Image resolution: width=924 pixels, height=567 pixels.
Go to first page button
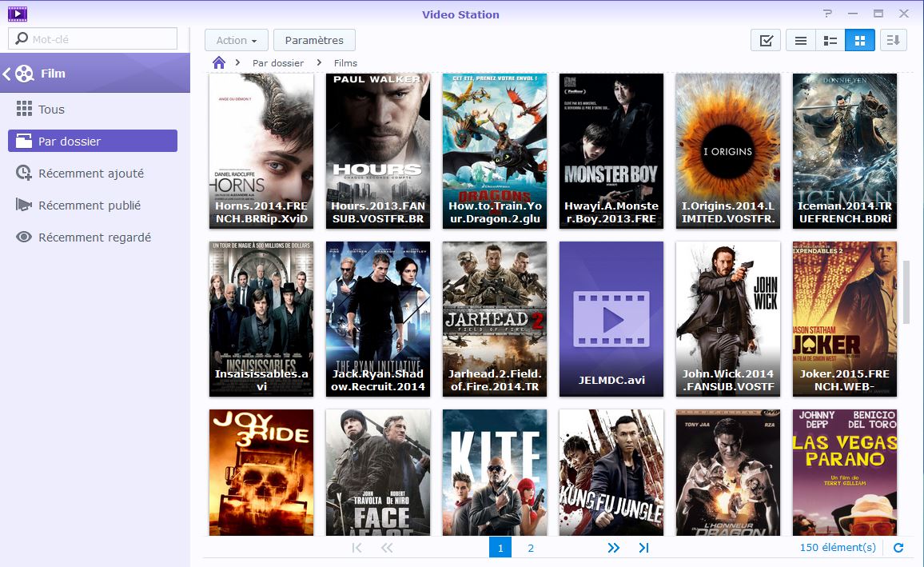pyautogui.click(x=356, y=548)
